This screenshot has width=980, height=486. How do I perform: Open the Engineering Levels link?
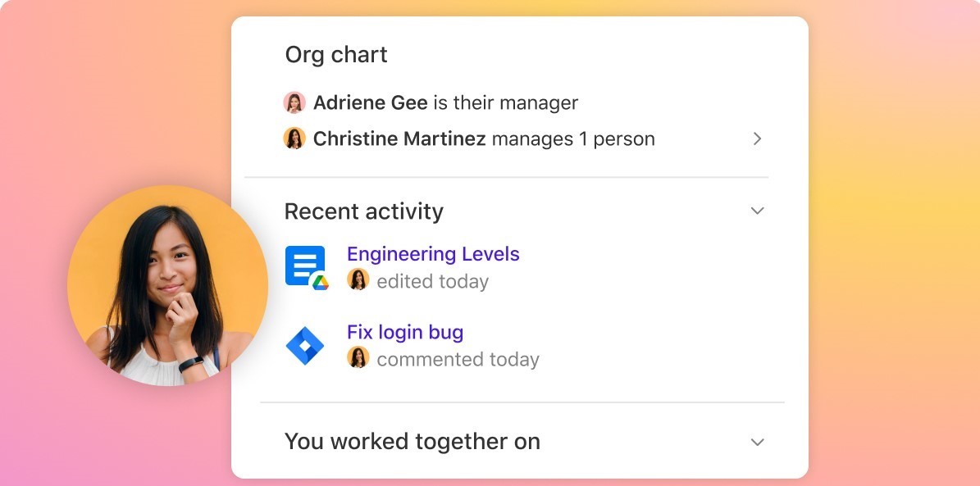433,254
